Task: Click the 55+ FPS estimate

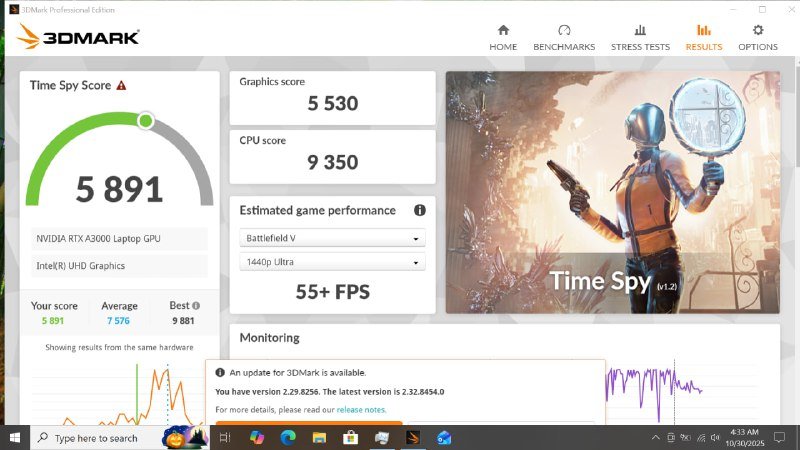Action: [333, 292]
